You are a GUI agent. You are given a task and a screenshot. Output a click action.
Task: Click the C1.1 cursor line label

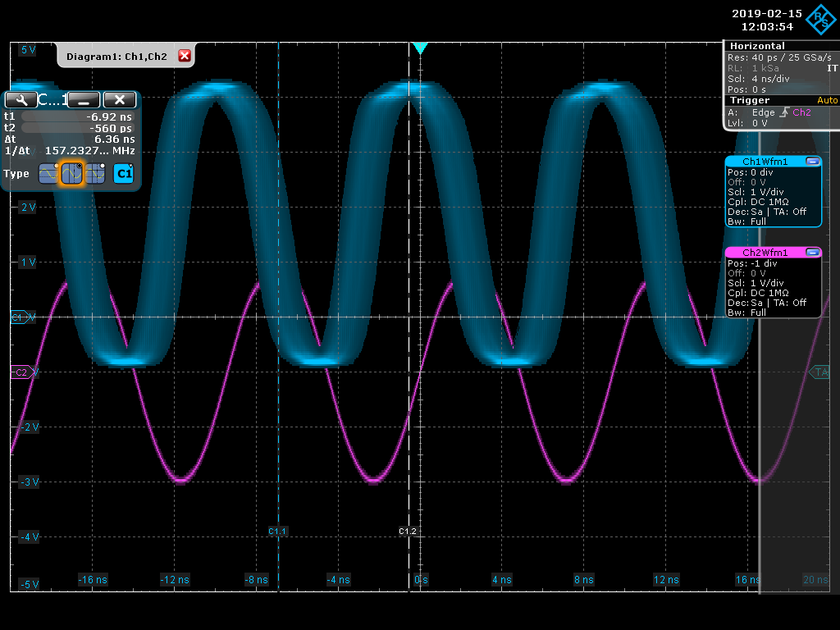[x=277, y=532]
